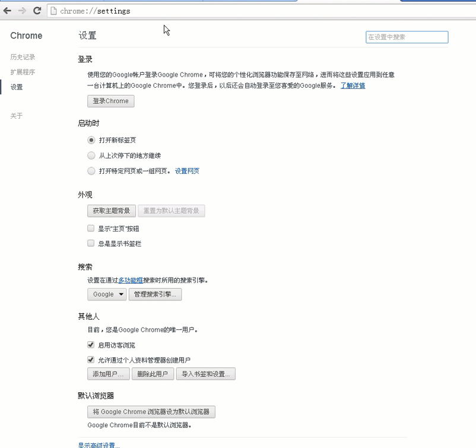Select 设置 in the left sidebar
This screenshot has height=448, width=476.
click(17, 87)
